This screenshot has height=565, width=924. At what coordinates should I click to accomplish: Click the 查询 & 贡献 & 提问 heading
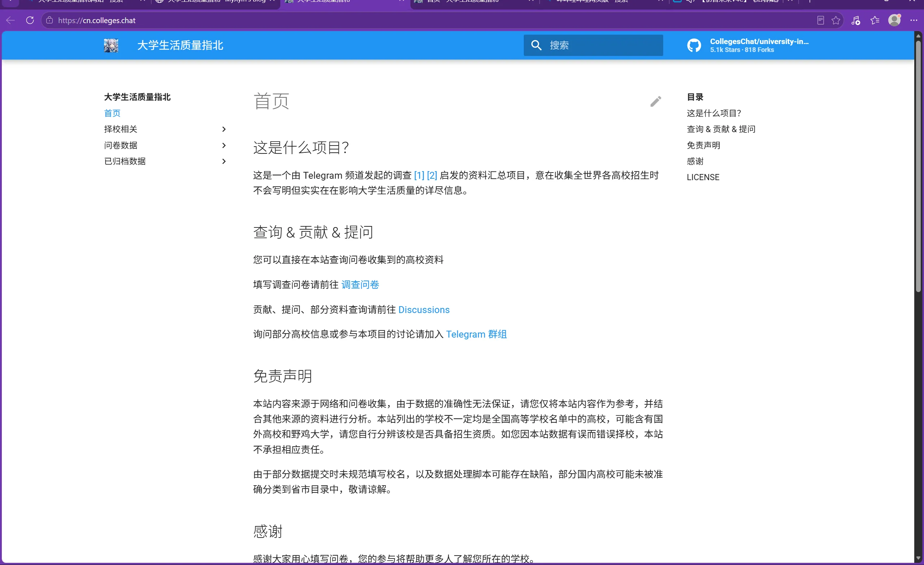(x=313, y=232)
